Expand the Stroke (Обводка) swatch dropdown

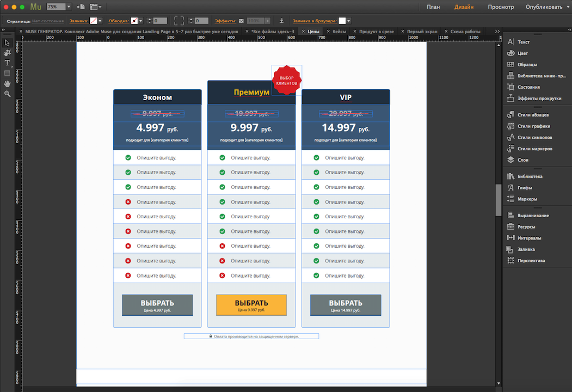(140, 21)
